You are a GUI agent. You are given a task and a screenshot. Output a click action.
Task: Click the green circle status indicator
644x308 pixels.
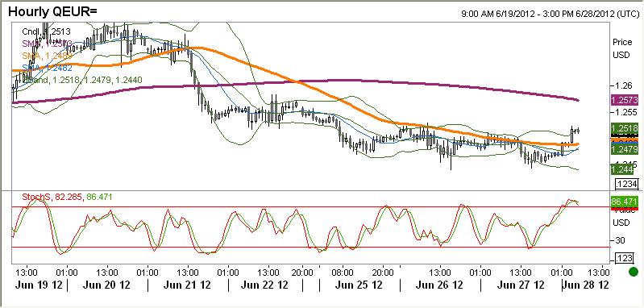pos(633,272)
